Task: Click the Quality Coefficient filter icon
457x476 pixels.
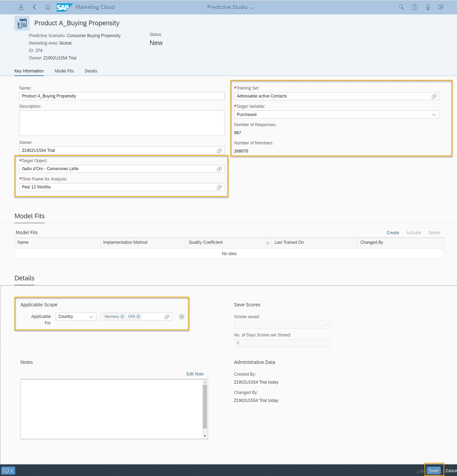Action: 267,243
